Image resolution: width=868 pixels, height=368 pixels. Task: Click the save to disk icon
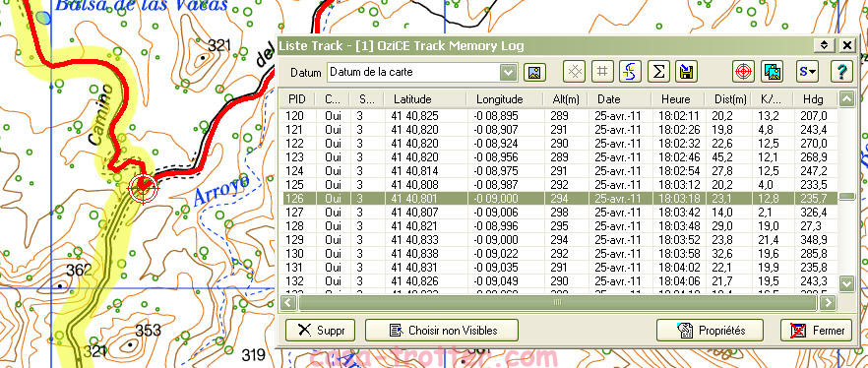[x=686, y=72]
